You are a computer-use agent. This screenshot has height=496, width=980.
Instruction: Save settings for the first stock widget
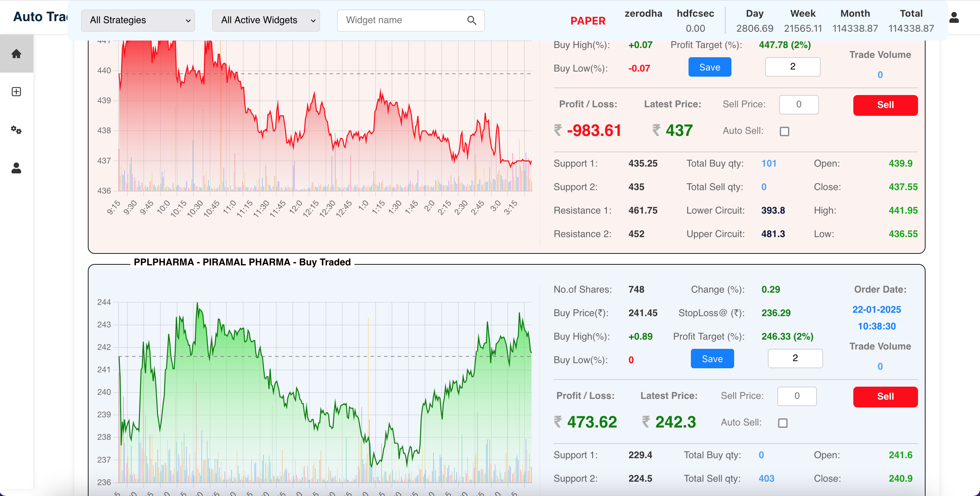click(x=710, y=67)
